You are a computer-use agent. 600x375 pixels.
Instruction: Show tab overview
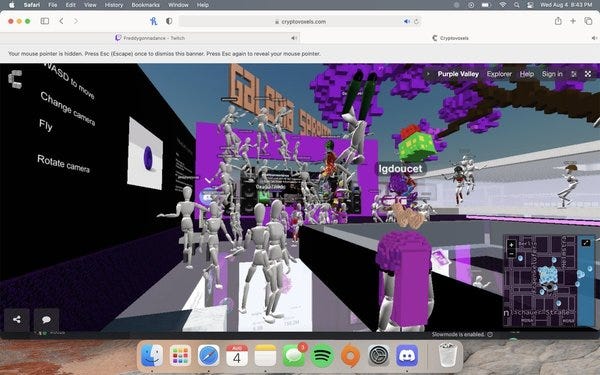click(588, 21)
